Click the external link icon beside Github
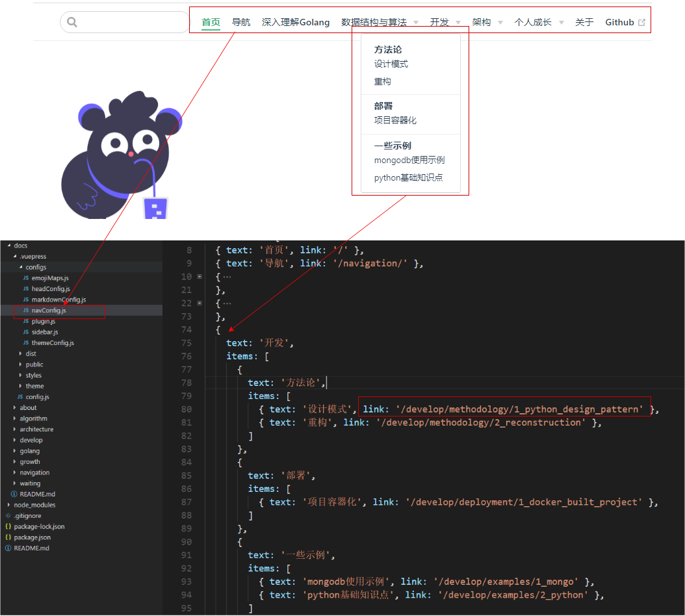The image size is (685, 616). 642,22
